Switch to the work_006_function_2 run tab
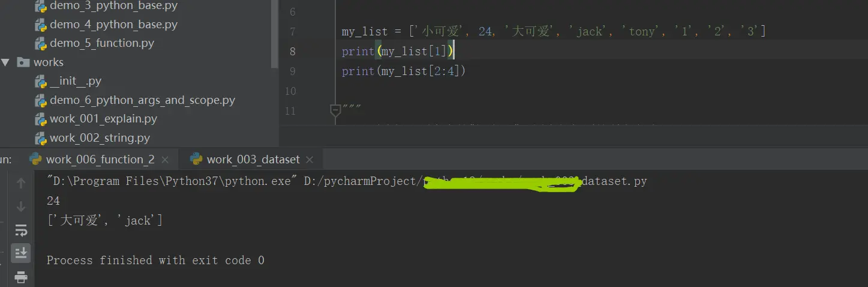The width and height of the screenshot is (868, 287). click(100, 159)
